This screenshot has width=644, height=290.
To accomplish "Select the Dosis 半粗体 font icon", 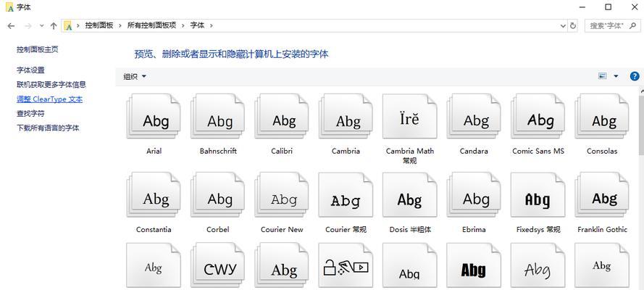I will (409, 195).
